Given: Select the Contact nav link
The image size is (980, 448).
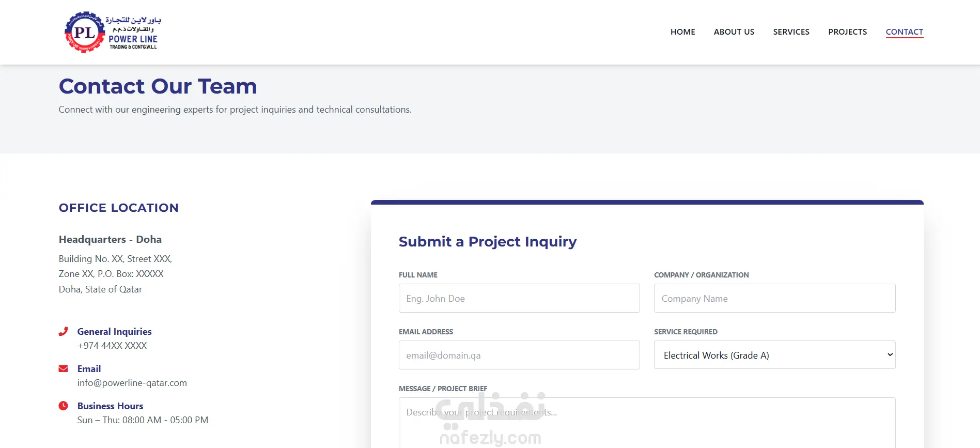Looking at the screenshot, I should 904,32.
